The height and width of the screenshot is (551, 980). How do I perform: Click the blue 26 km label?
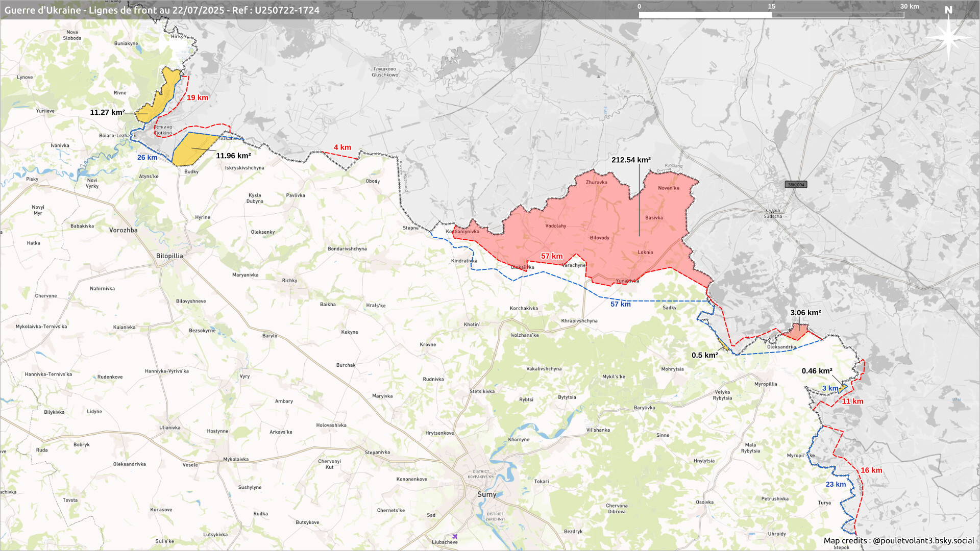pyautogui.click(x=147, y=157)
